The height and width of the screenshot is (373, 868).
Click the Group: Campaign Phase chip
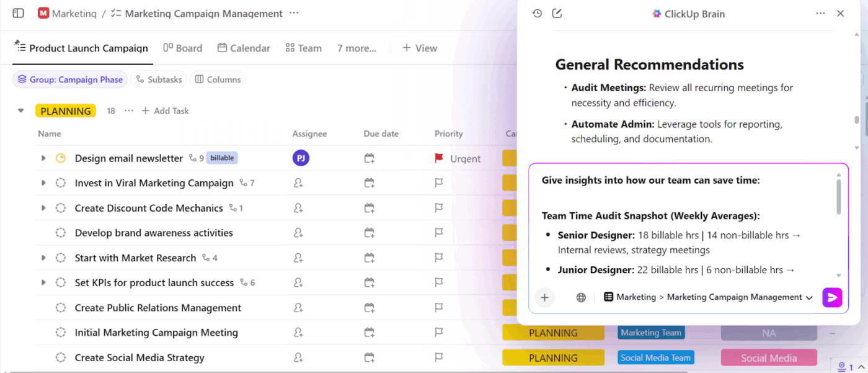(x=69, y=79)
